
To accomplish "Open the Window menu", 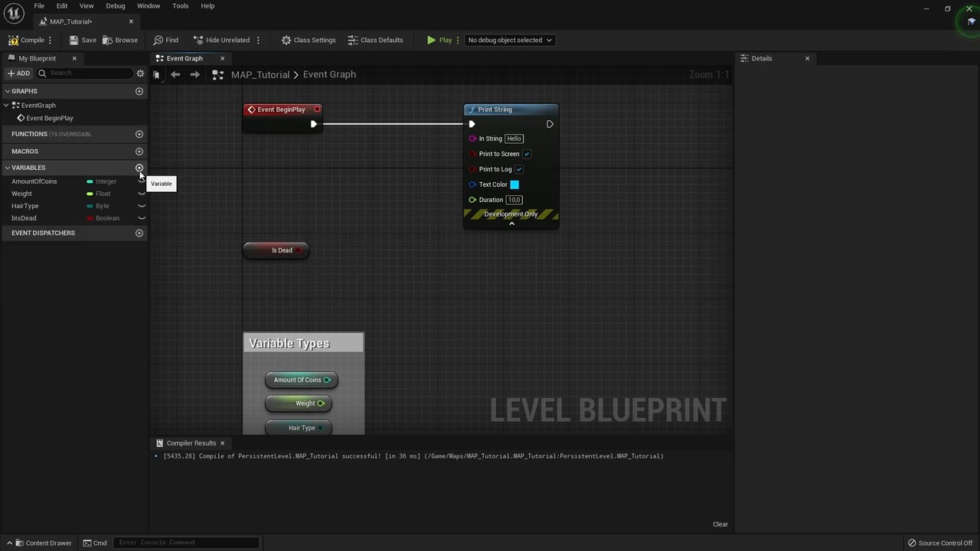I will (148, 5).
